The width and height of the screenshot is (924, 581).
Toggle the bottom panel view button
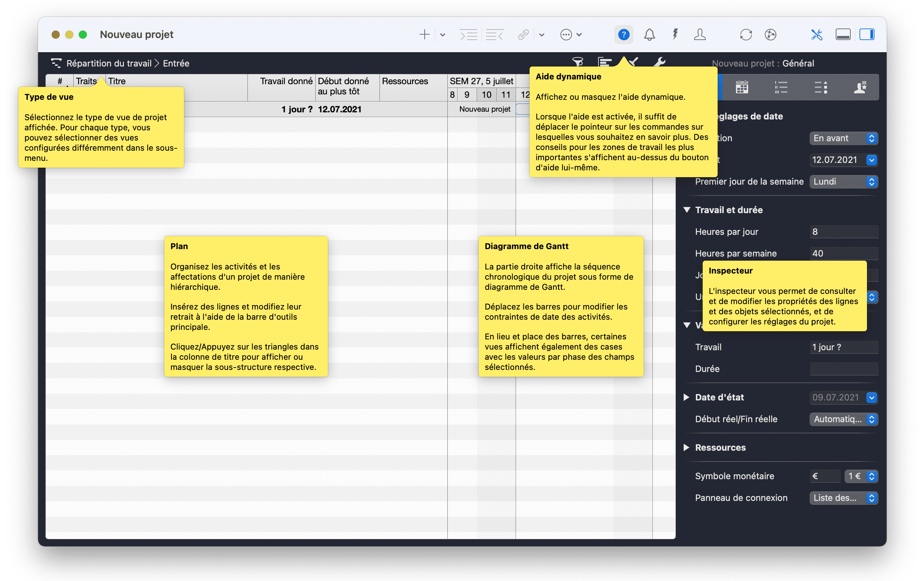(x=843, y=35)
